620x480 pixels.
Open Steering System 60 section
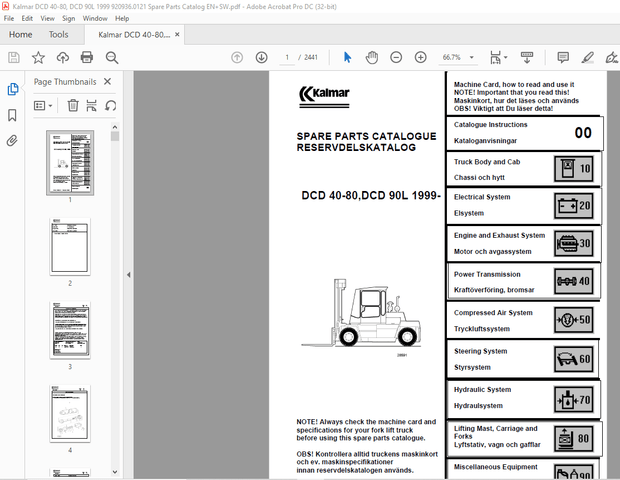pos(524,359)
